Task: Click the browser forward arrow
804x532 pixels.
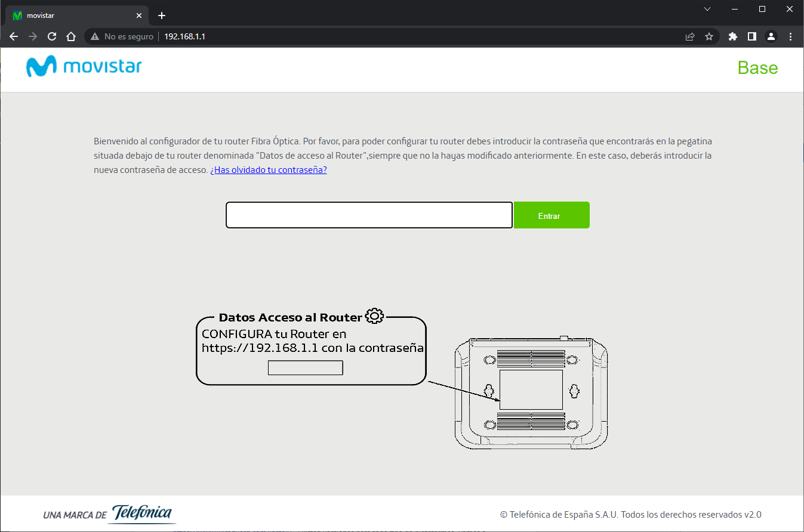Action: tap(33, 36)
